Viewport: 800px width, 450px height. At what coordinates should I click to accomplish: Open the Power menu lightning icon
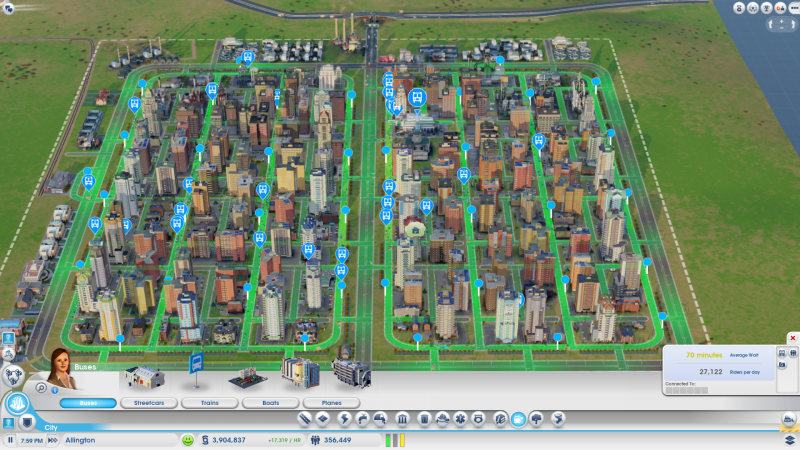point(344,419)
